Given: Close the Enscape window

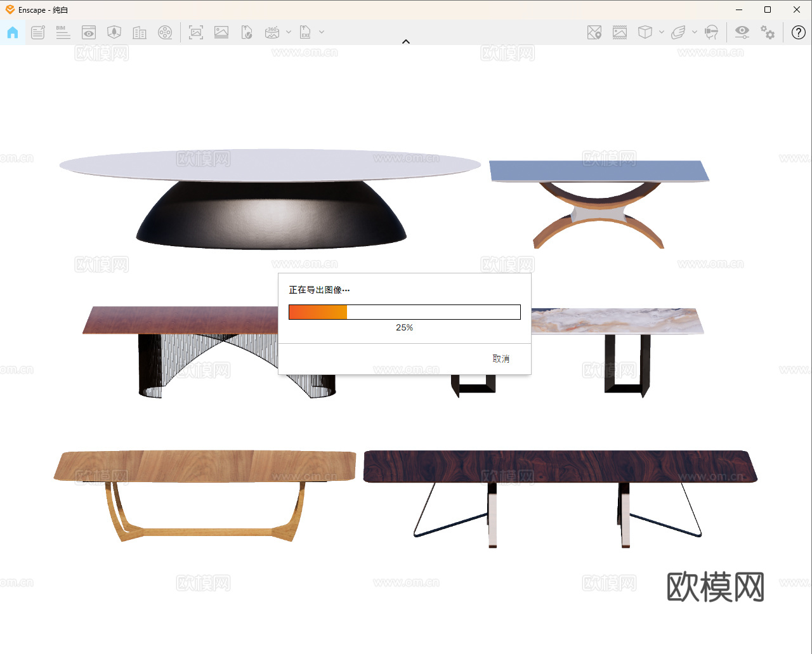Looking at the screenshot, I should tap(797, 10).
